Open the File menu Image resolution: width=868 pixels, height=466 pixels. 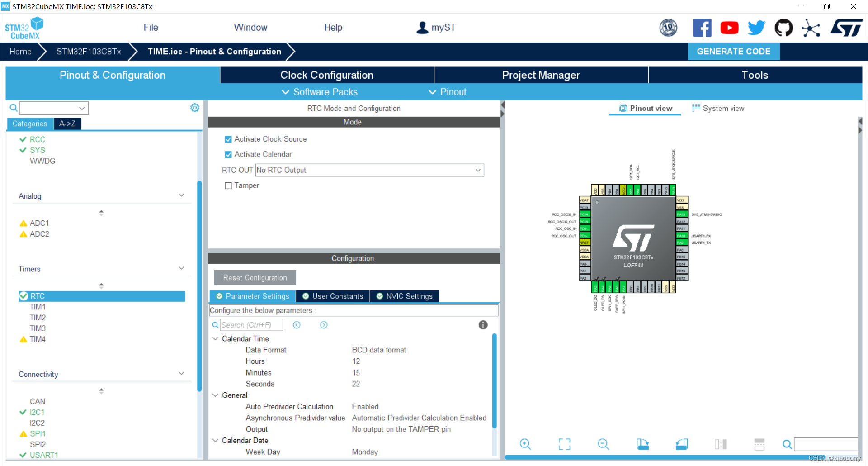pos(151,28)
